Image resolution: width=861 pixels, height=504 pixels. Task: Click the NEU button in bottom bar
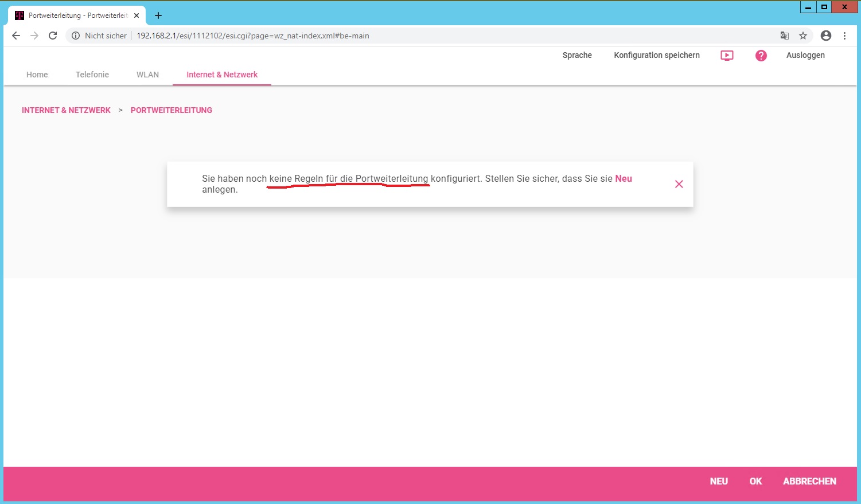coord(719,482)
